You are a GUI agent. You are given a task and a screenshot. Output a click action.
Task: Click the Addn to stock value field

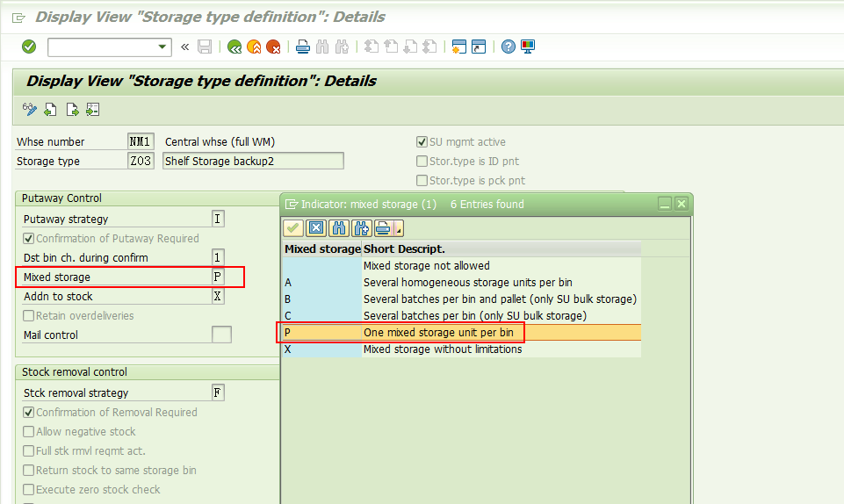(218, 297)
